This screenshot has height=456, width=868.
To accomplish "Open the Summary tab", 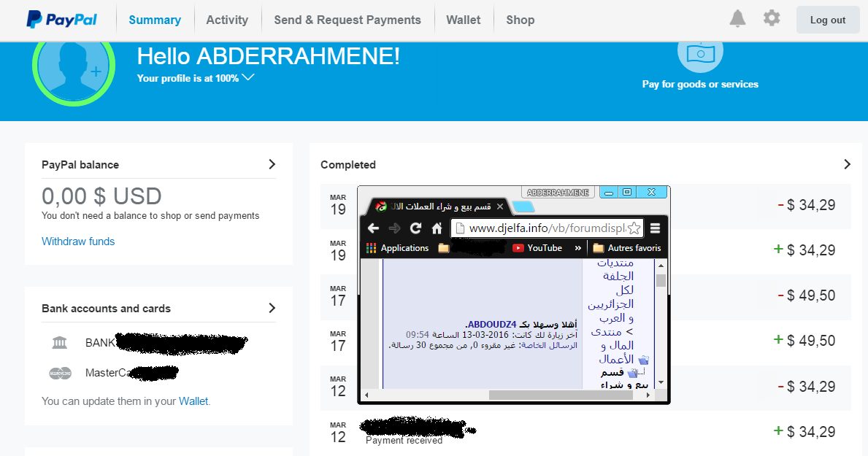I will [155, 20].
